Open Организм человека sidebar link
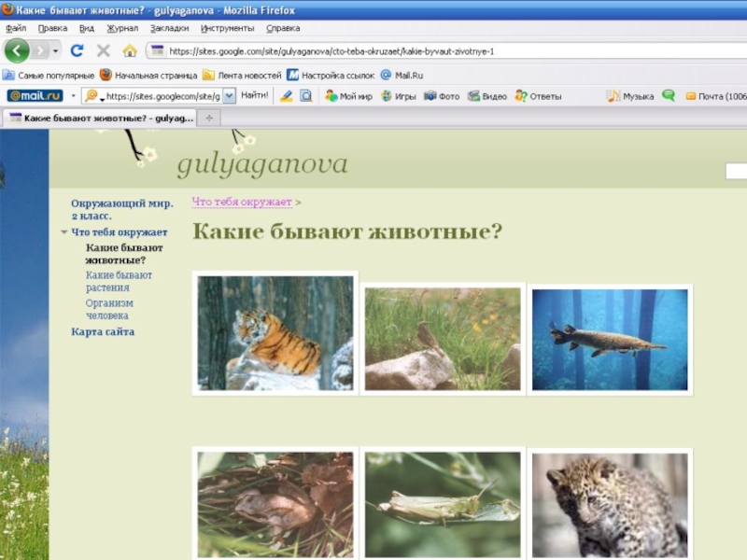Viewport: 747px width, 560px height. click(x=109, y=309)
